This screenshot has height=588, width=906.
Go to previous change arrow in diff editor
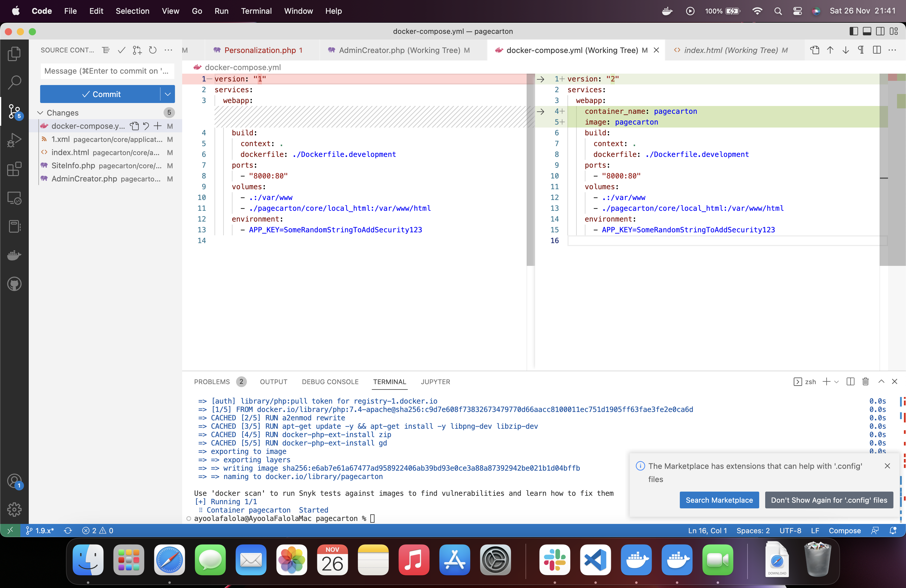tap(830, 50)
